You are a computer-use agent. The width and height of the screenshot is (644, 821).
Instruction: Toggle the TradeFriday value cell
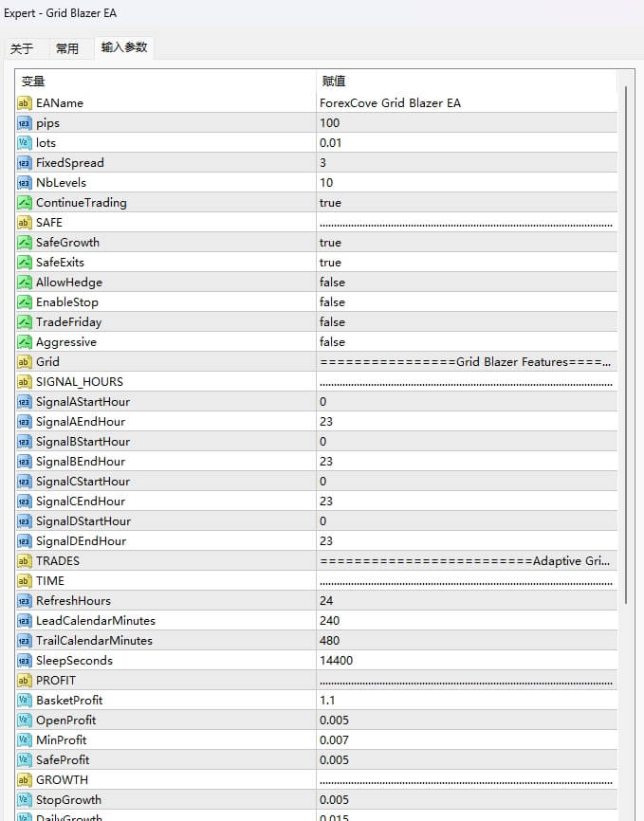pyautogui.click(x=465, y=322)
